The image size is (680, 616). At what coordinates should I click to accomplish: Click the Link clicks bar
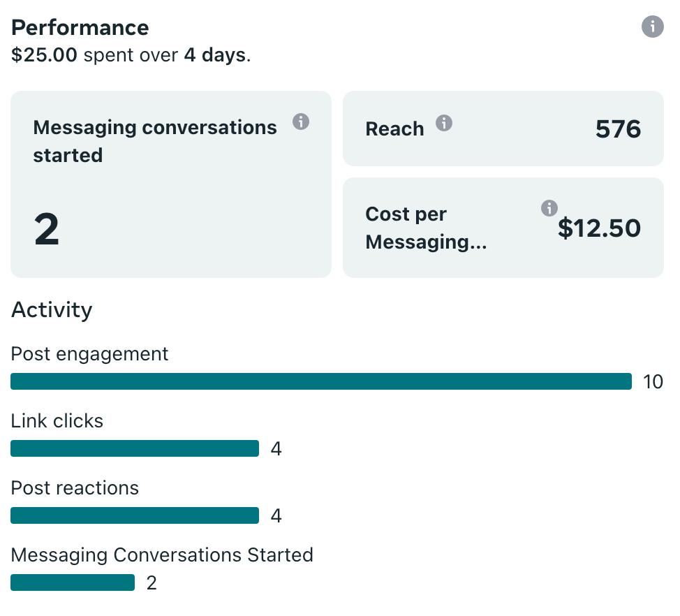pyautogui.click(x=135, y=448)
